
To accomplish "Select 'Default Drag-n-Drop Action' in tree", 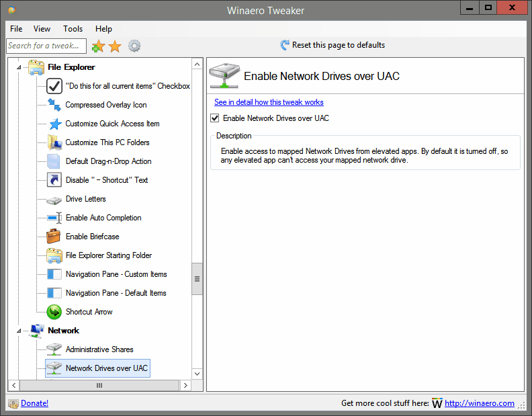I will [109, 161].
